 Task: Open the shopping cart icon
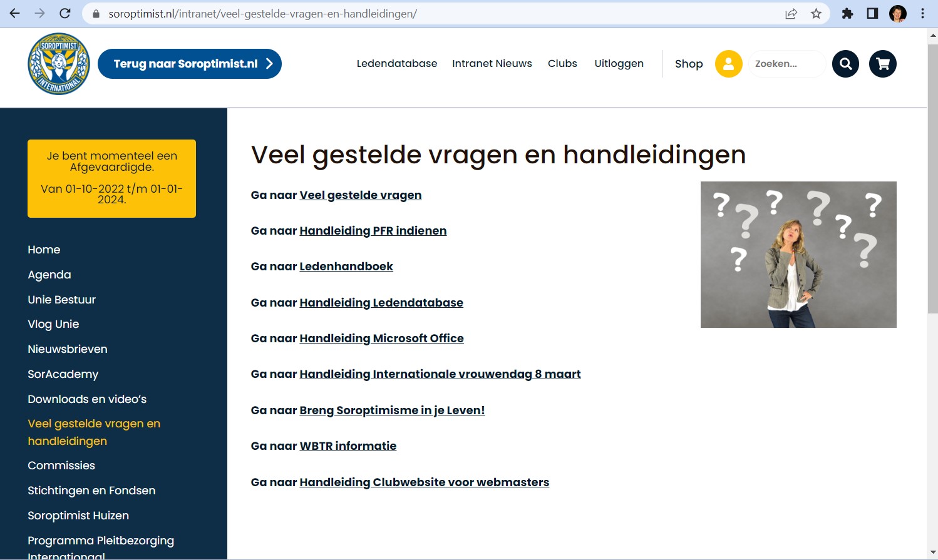point(882,64)
